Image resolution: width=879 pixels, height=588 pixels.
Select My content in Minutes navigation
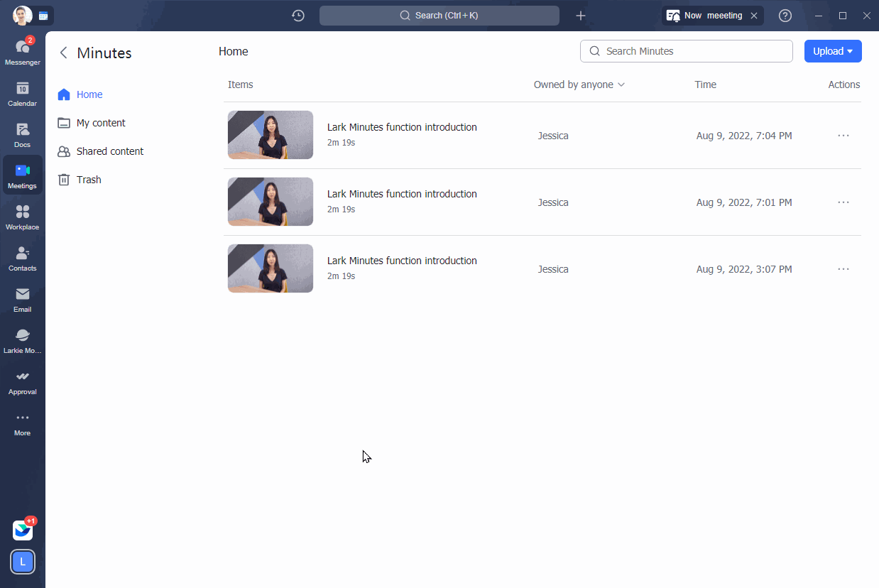click(101, 123)
